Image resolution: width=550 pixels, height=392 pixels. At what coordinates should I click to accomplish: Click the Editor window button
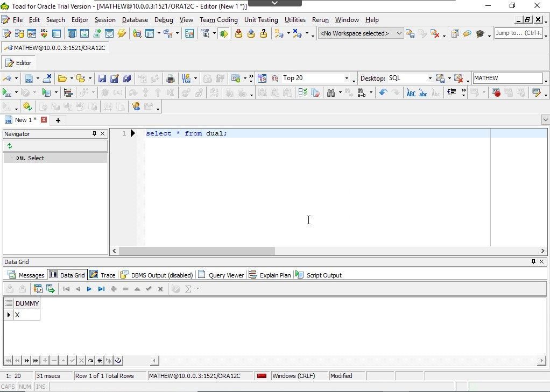point(19,63)
